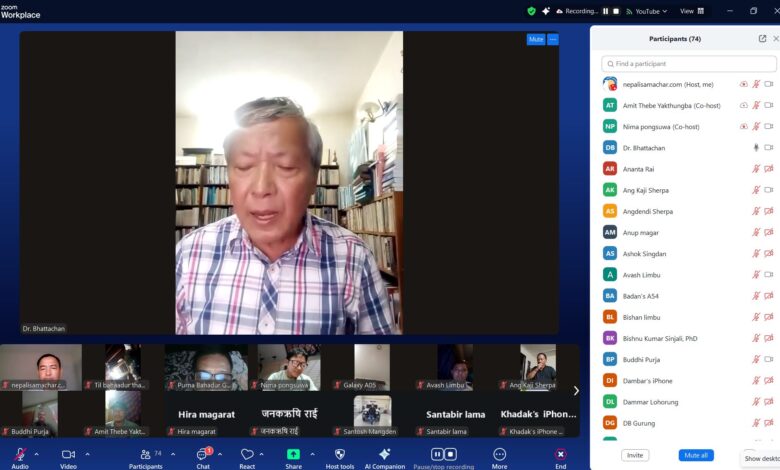Screen dimensions: 780x470
Task: Toggle Dr. Bhattachan's microphone in participant list
Action: click(x=756, y=148)
